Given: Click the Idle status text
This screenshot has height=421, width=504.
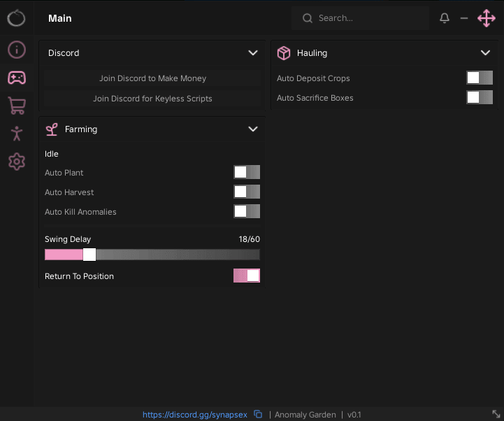Looking at the screenshot, I should tap(52, 154).
